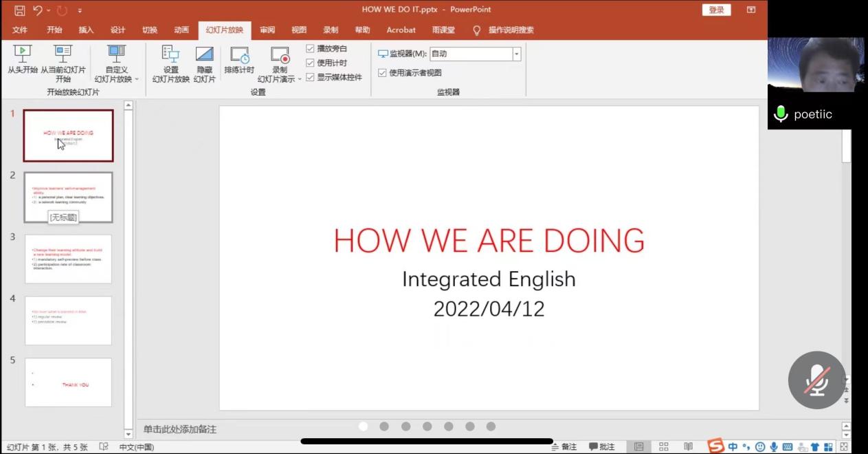Open the 插入 (Insert) ribbon tab
This screenshot has width=868, height=454.
click(86, 30)
